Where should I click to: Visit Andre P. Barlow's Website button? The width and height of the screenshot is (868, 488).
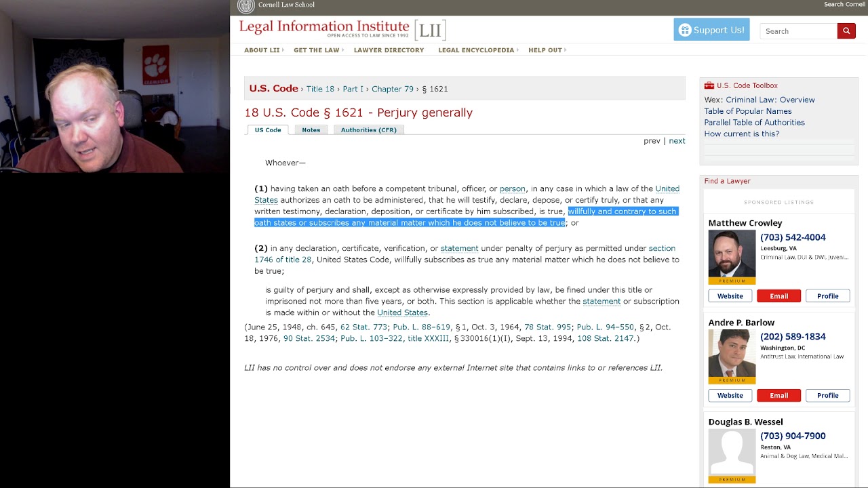click(x=730, y=396)
